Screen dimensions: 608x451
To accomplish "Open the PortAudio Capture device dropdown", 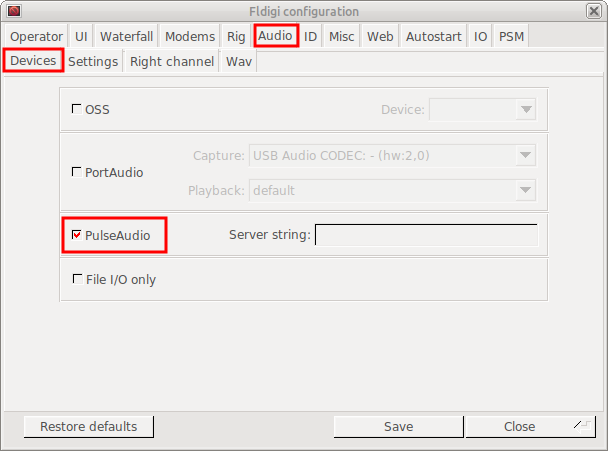I will [393, 156].
